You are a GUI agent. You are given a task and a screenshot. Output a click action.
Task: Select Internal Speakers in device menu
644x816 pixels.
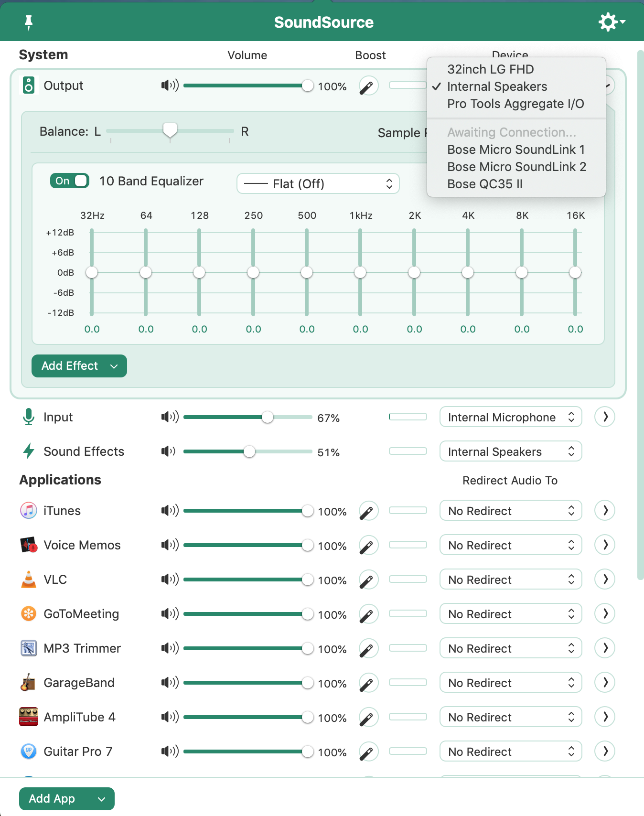[x=516, y=86]
